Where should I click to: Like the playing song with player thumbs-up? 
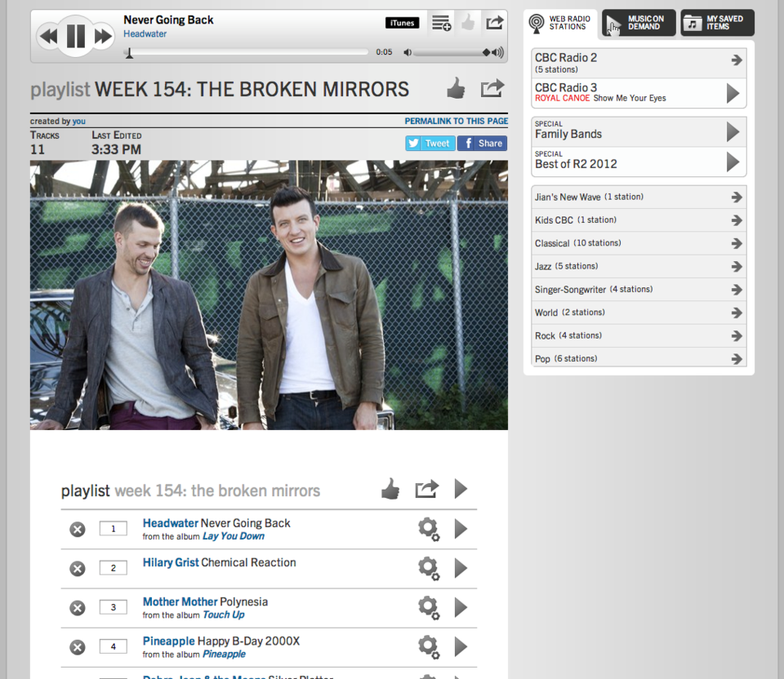click(467, 23)
